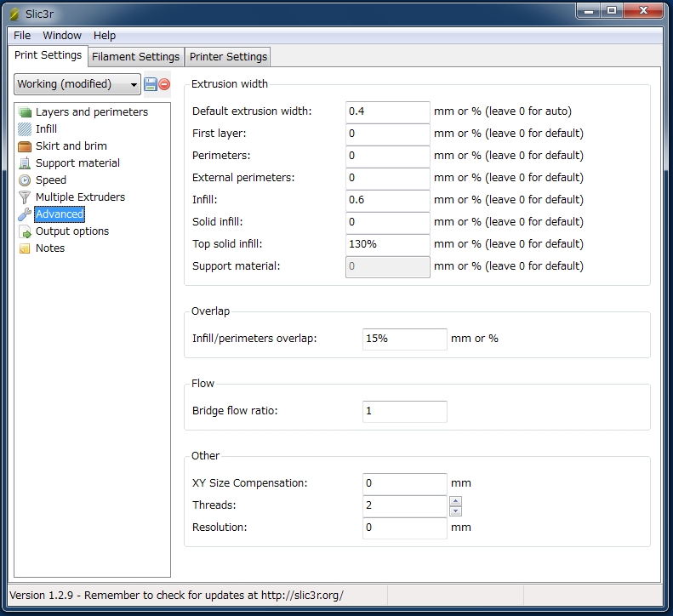Click the 'Extrusion width' group heading

230,84
